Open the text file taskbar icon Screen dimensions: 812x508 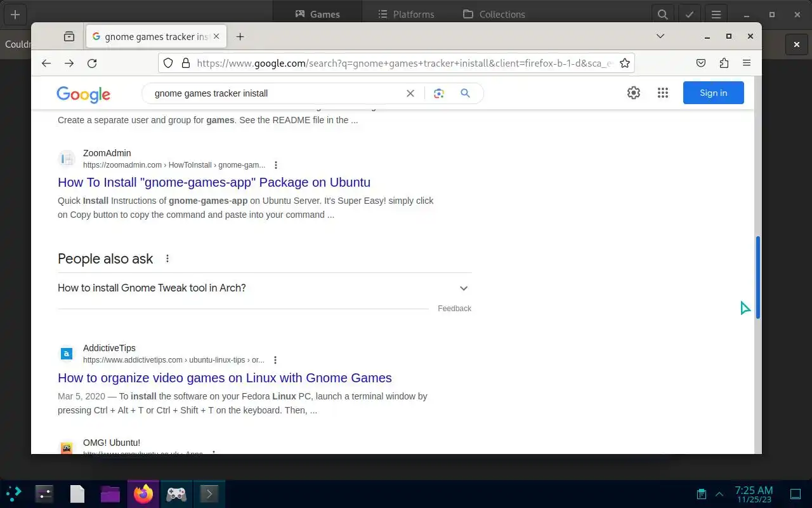pos(77,493)
